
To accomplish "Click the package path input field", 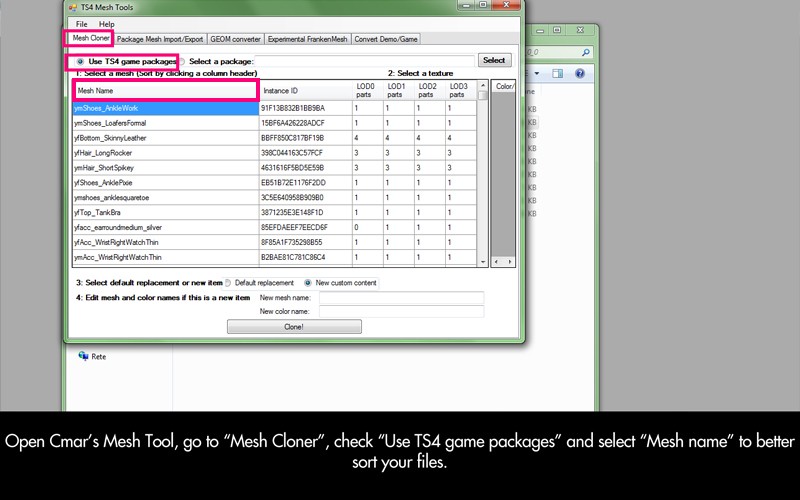I will 364,61.
